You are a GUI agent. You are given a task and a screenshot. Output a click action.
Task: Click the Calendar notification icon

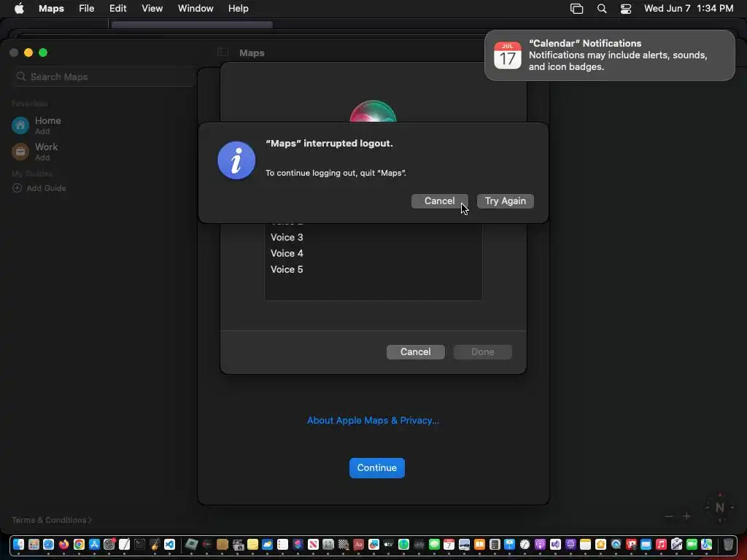(508, 55)
